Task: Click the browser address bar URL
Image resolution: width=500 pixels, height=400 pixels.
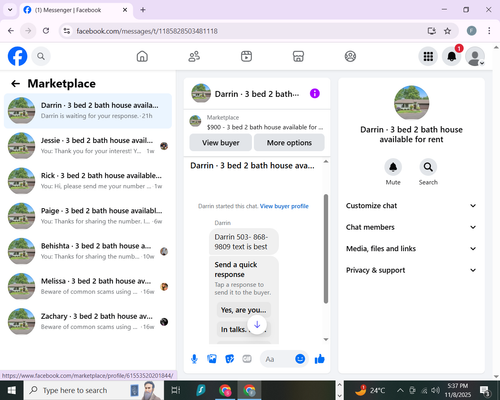Action: [147, 31]
